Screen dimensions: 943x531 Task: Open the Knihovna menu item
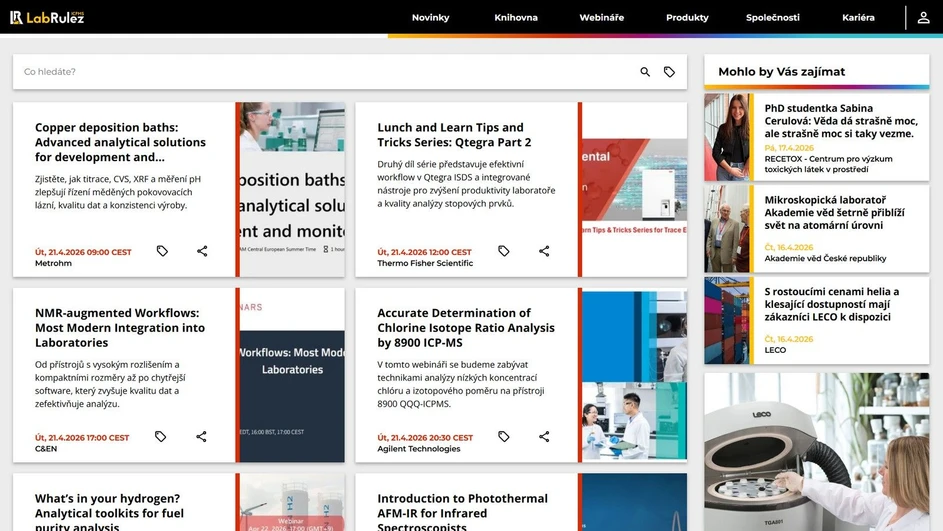(x=516, y=18)
